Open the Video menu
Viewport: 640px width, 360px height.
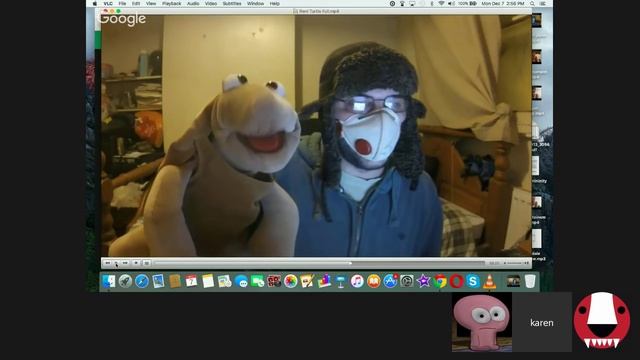211,3
